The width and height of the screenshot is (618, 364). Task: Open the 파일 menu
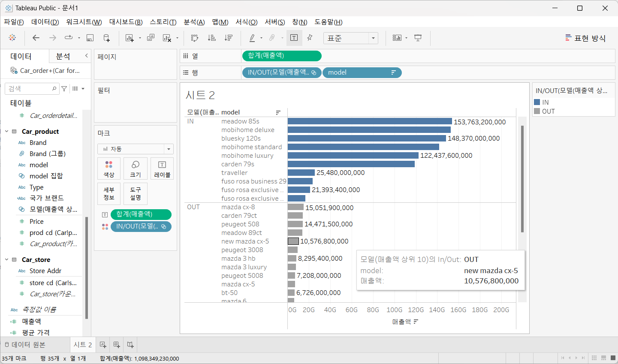click(x=14, y=22)
